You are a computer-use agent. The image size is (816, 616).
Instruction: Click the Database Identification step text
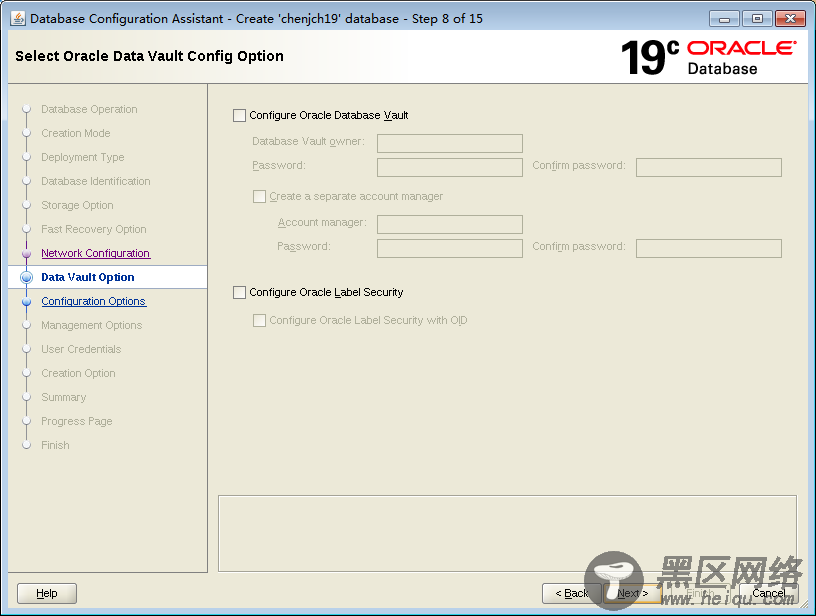[96, 181]
